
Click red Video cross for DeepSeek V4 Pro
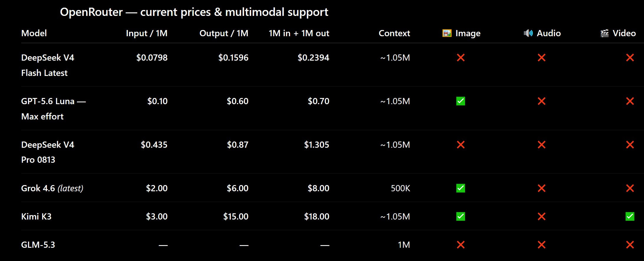[x=630, y=145]
